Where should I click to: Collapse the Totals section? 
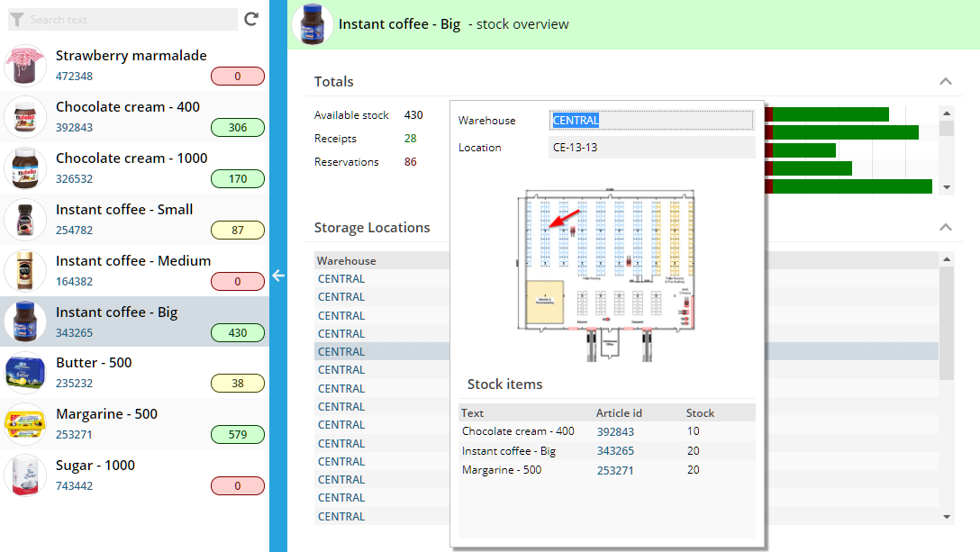point(946,81)
